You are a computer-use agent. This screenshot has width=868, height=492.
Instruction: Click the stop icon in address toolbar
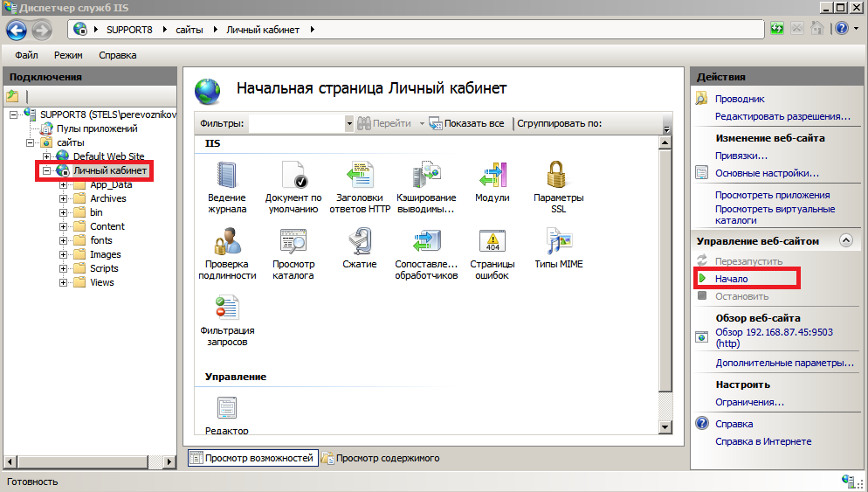click(x=797, y=28)
